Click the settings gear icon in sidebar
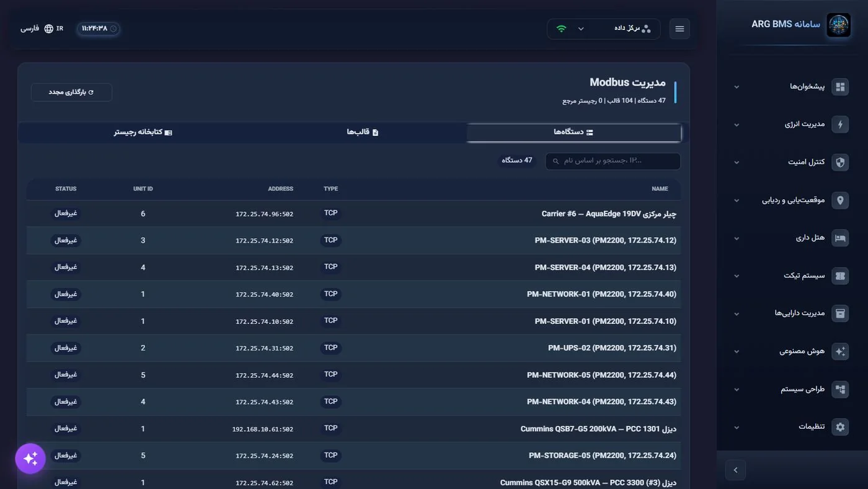This screenshot has width=868, height=489. click(840, 427)
